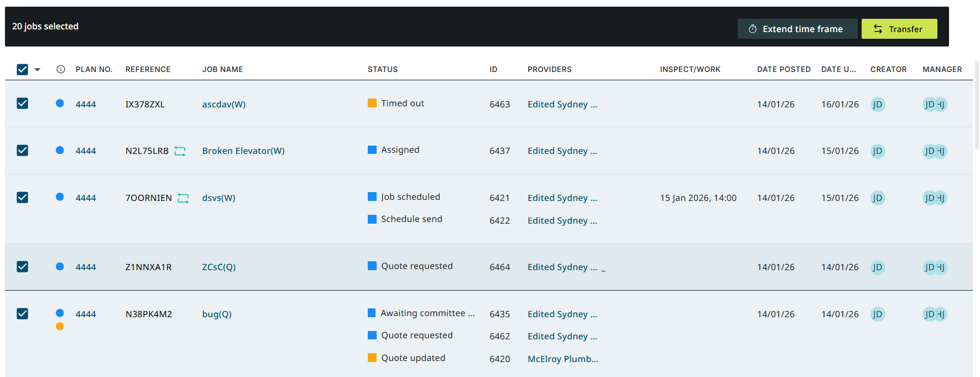Click transfer arrows icon beside N2L75LRB reference
The width and height of the screenshot is (980, 377).
tap(180, 151)
